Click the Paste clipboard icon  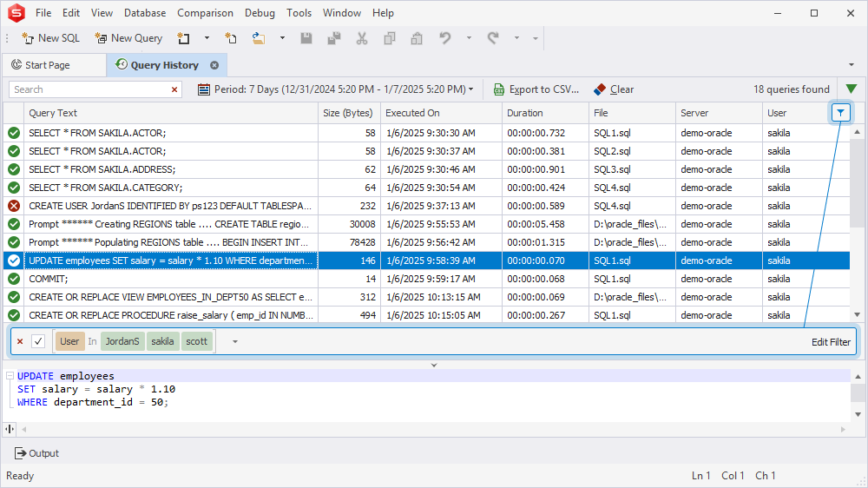point(417,38)
